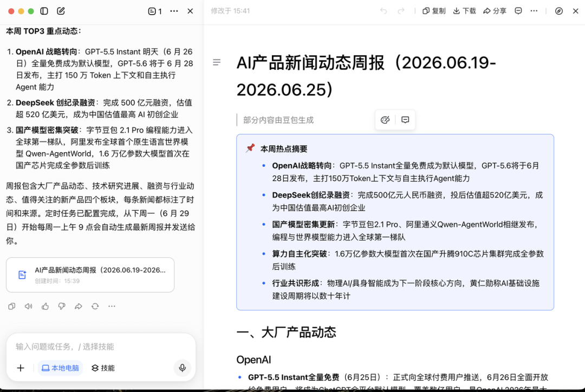Click the OpenAI 战略转向 chat list item
The width and height of the screenshot is (585, 392).
pos(105,69)
